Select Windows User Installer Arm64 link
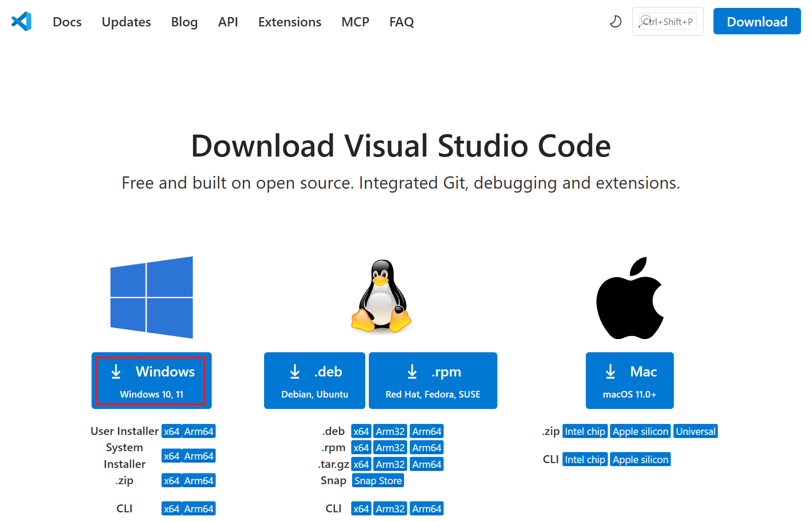This screenshot has height=522, width=812. pos(198,431)
